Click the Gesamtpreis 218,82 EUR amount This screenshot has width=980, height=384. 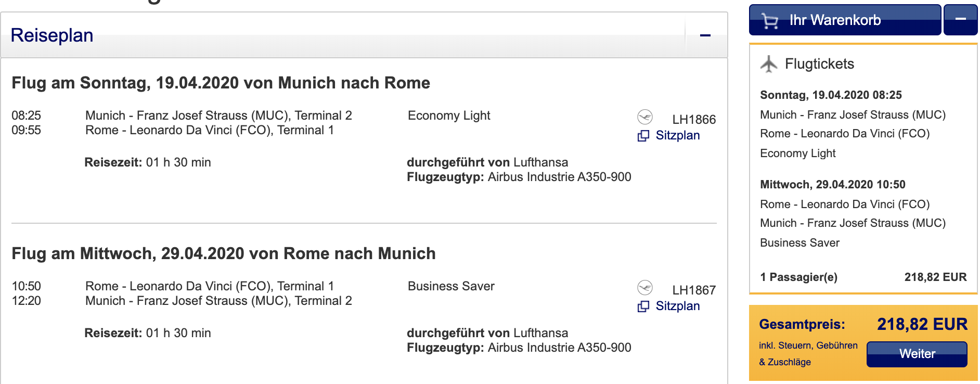point(922,324)
